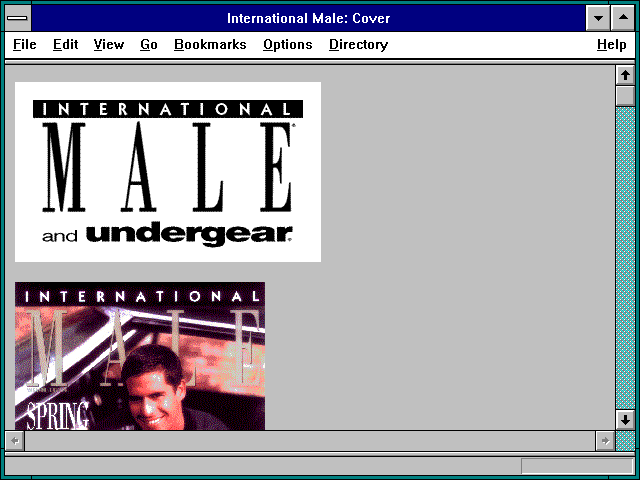Click the vertical scrollbar thumb
The image size is (640, 480).
[x=625, y=96]
